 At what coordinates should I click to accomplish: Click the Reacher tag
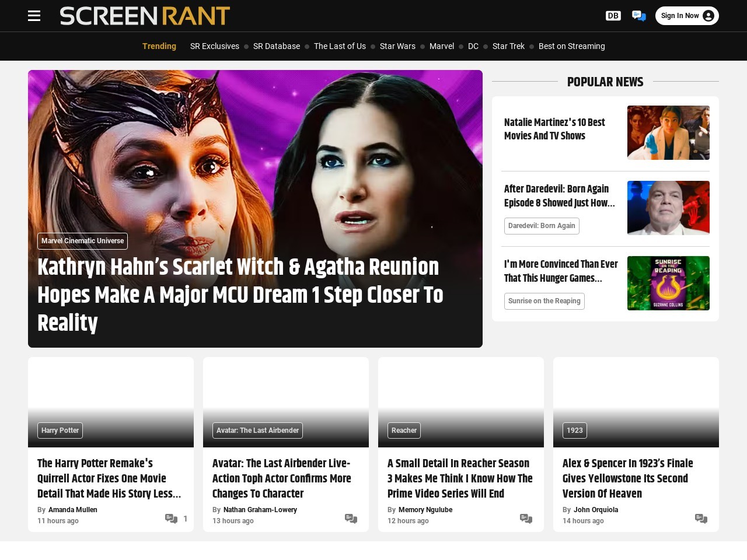coord(404,430)
